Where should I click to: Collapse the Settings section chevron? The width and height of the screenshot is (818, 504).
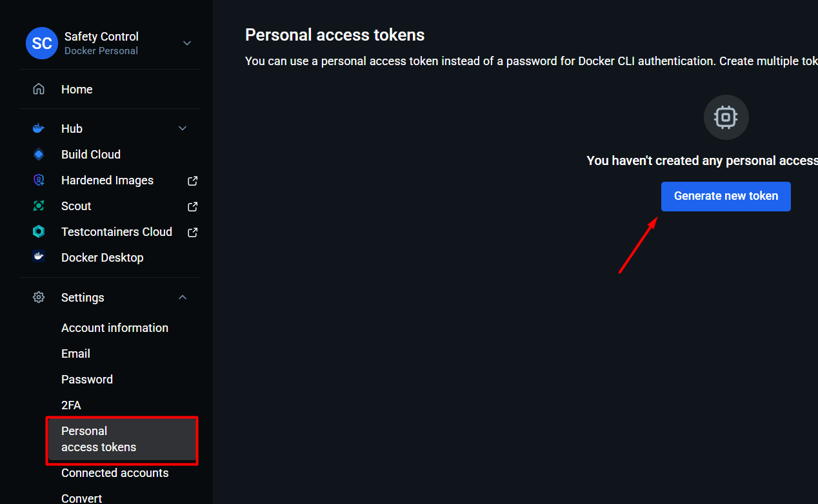click(183, 297)
